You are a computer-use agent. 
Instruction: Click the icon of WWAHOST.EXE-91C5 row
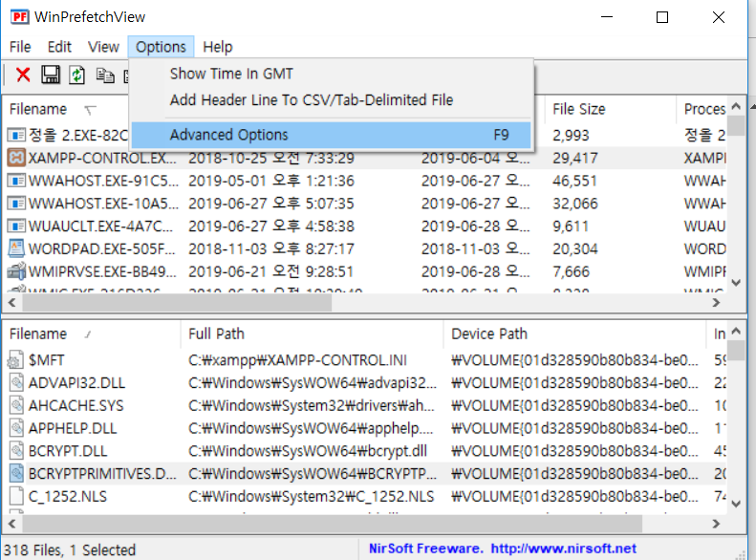(x=16, y=181)
